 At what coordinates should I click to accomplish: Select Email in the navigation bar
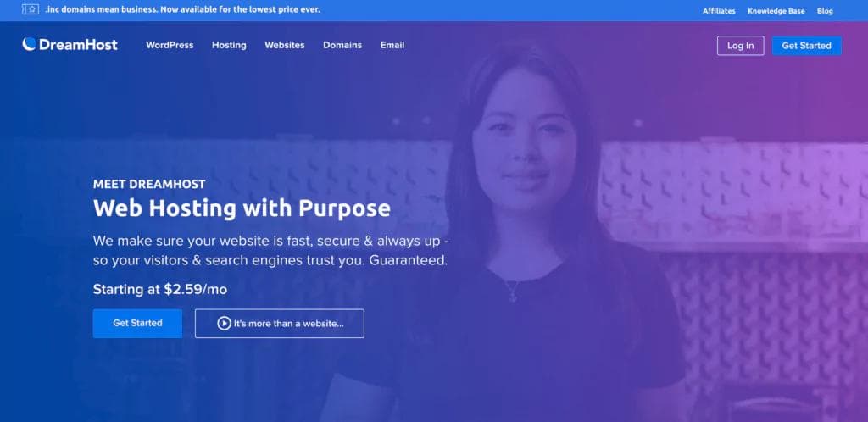tap(392, 46)
